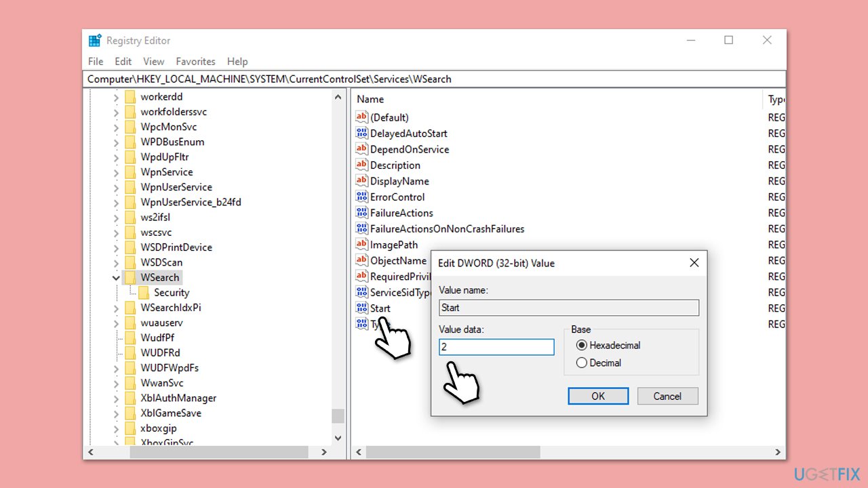Click the wuauserv folder icon
Screen dimensions: 868x488
tap(130, 323)
